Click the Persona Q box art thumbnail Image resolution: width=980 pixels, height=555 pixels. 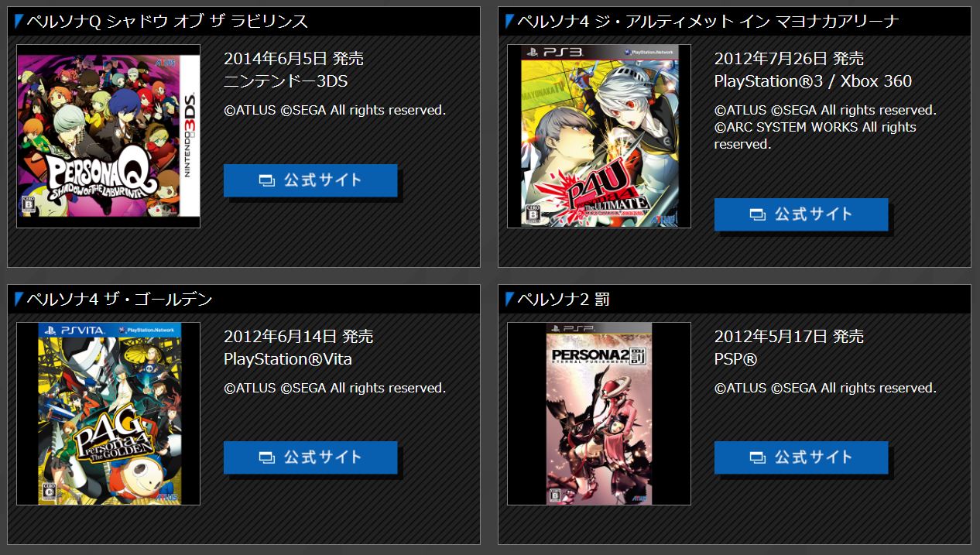tap(108, 136)
